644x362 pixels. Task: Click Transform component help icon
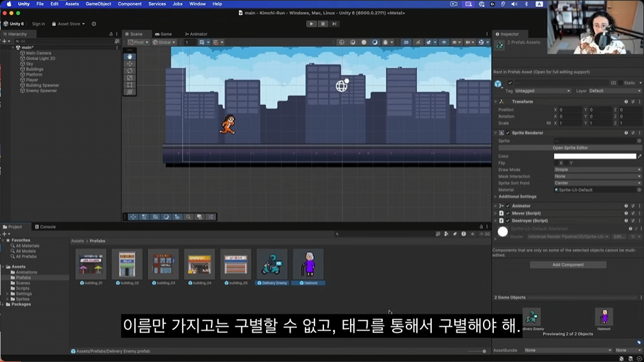(x=626, y=102)
